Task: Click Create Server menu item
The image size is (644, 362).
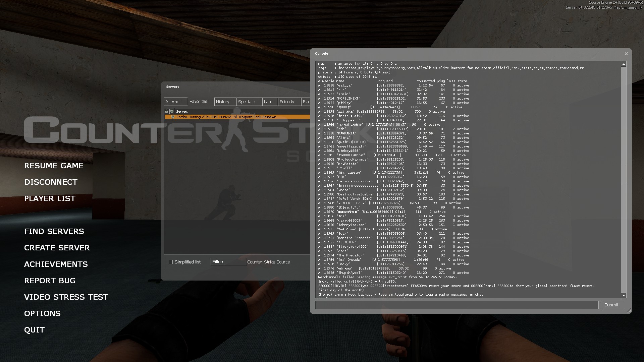Action: 57,248
